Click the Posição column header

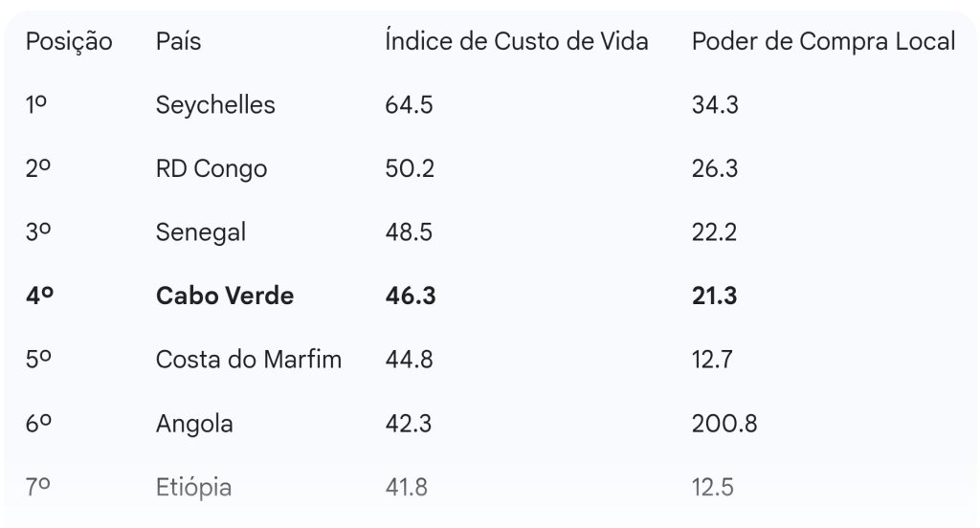68,42
